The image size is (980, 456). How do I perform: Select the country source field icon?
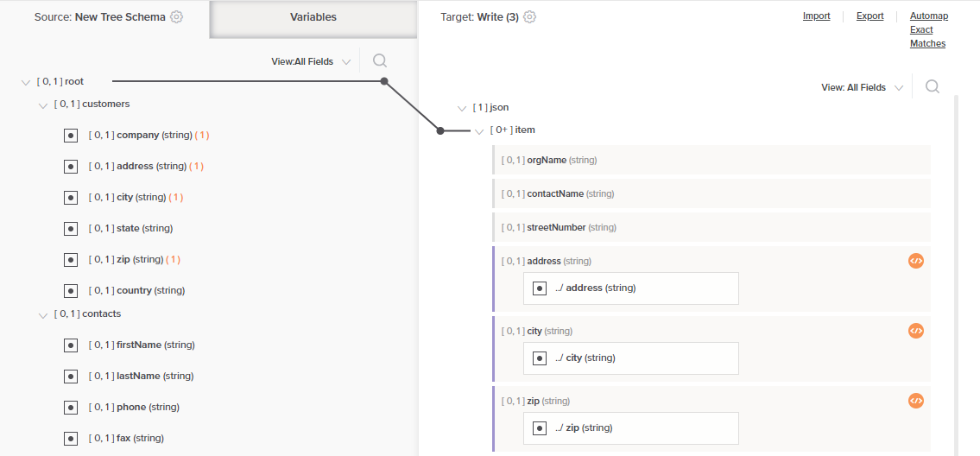(71, 291)
